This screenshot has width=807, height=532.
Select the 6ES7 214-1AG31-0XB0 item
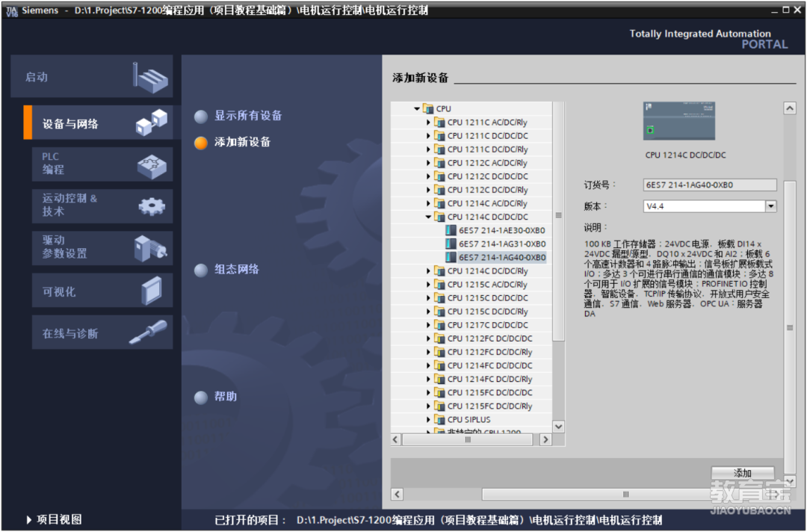click(x=501, y=244)
